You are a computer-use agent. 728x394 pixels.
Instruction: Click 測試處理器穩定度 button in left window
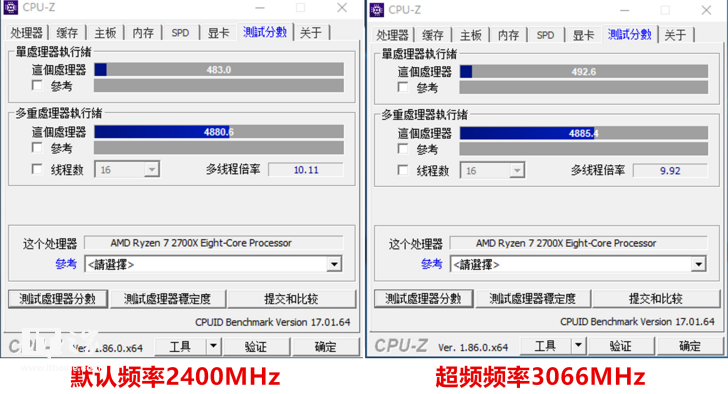coord(168,299)
